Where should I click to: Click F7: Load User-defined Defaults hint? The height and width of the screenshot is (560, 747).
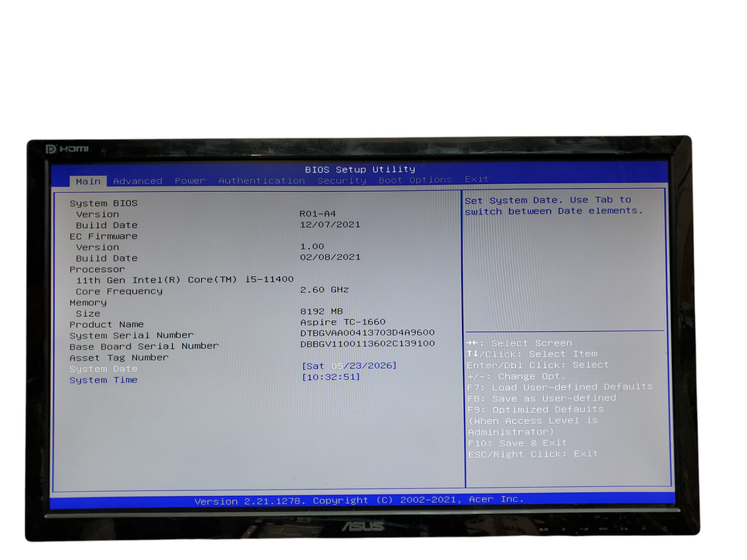(560, 386)
